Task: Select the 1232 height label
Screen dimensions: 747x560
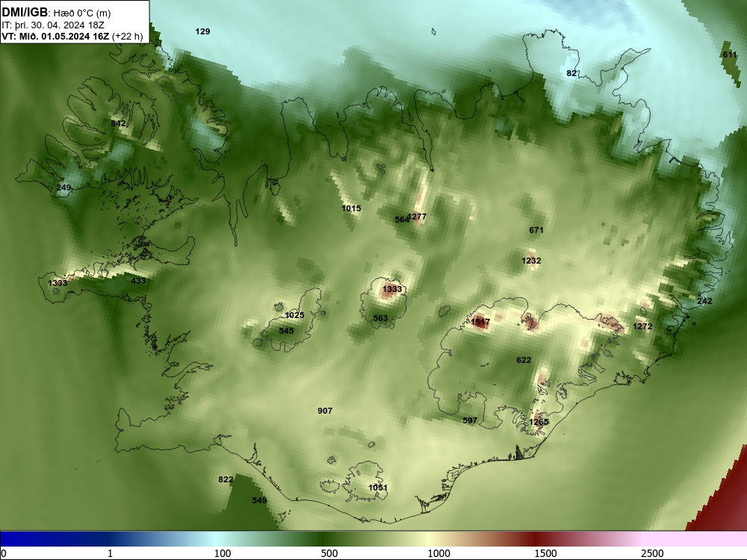Action: (531, 261)
